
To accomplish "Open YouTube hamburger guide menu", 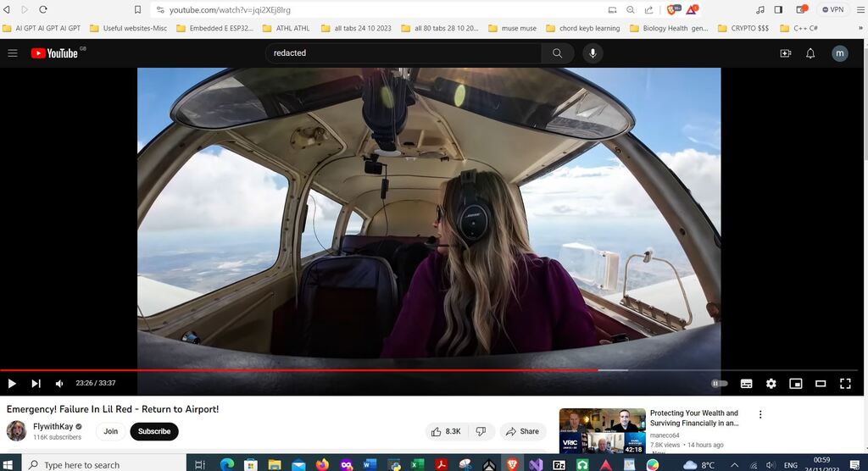I will pos(13,53).
